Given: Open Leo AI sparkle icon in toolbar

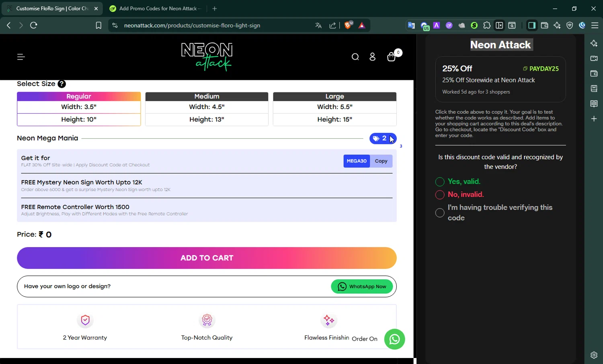Looking at the screenshot, I should click(x=557, y=25).
